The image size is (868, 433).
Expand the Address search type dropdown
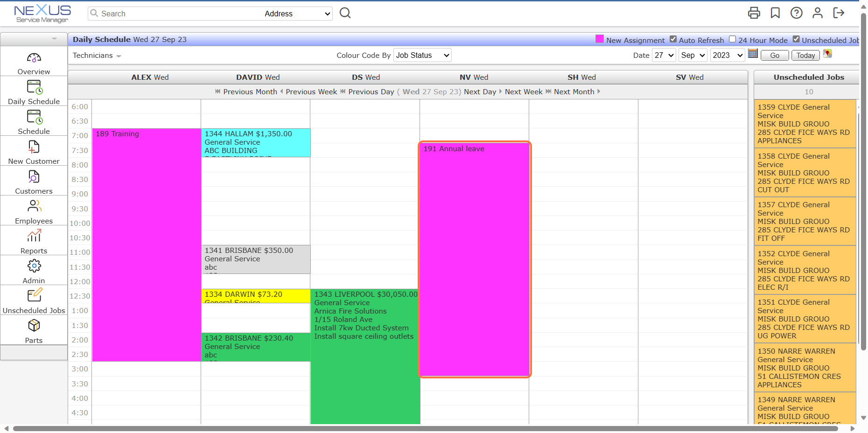[297, 14]
